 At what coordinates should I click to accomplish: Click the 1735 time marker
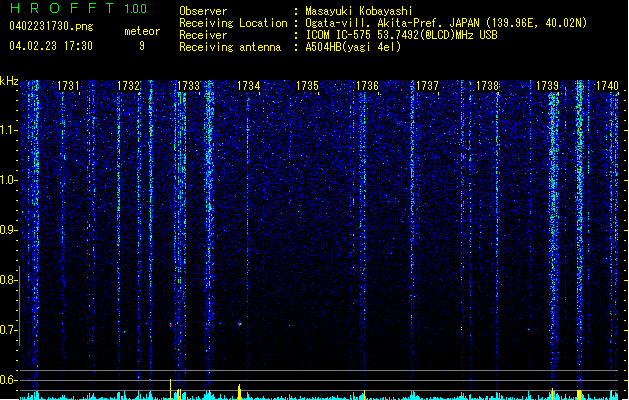click(307, 86)
